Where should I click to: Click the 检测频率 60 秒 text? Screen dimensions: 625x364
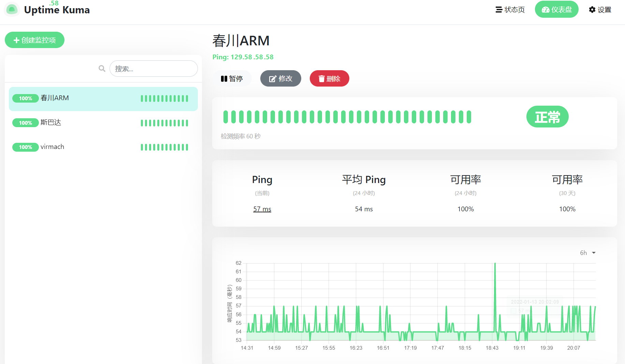(x=241, y=136)
